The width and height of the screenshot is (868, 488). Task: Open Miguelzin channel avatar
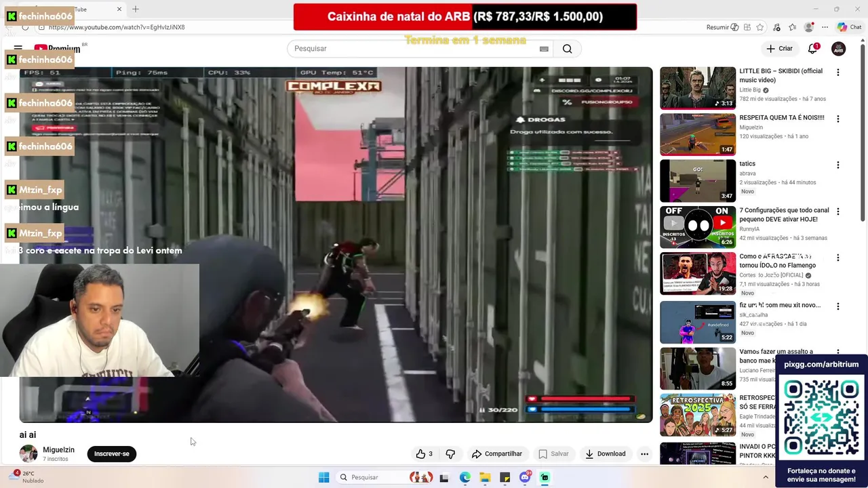pos(28,453)
